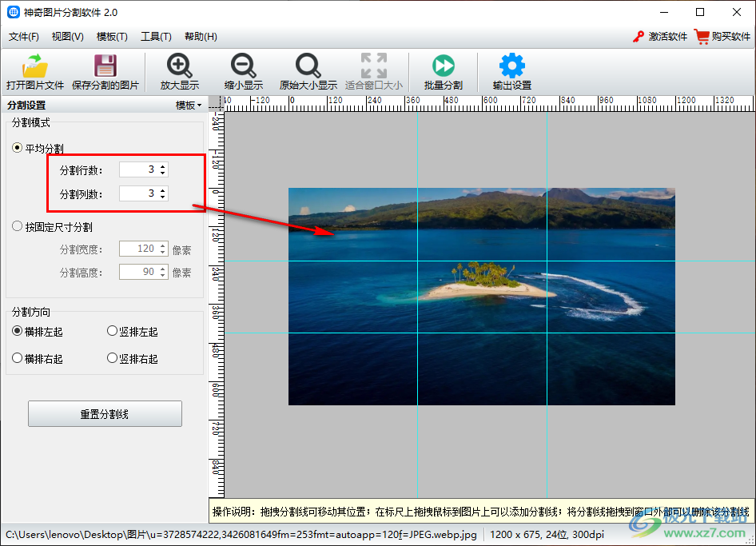Decrease 分割高度 with down arrow
The image size is (756, 546).
click(163, 276)
